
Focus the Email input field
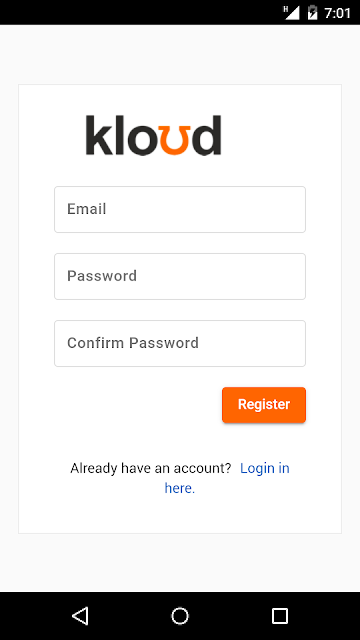180,209
